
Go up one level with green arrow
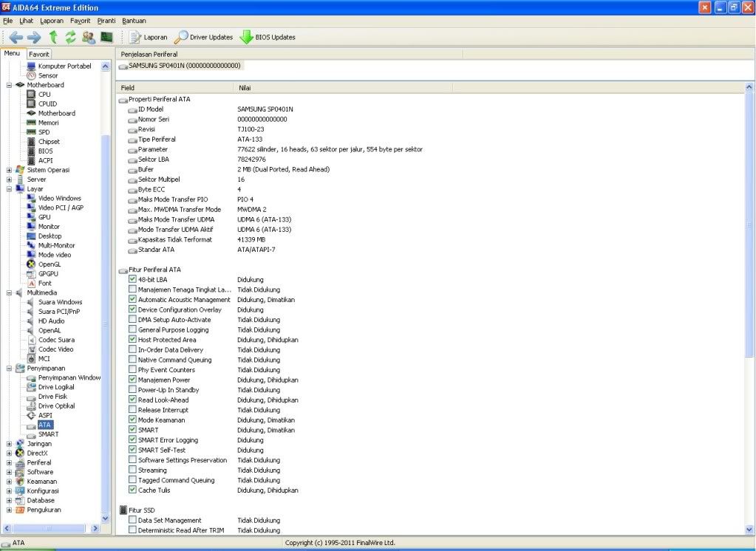click(x=53, y=37)
